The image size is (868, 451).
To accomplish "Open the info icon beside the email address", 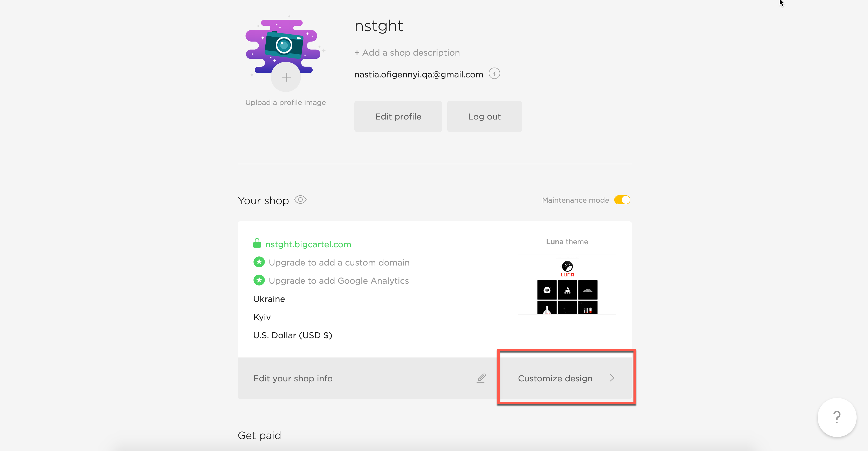I will coord(494,74).
